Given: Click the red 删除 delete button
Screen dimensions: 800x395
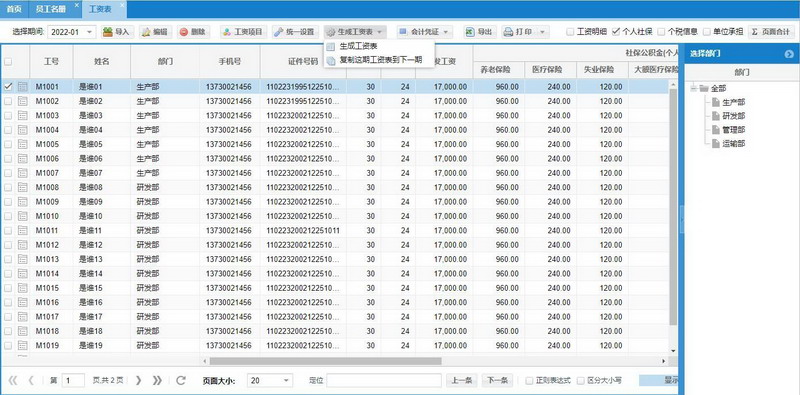Looking at the screenshot, I should point(193,32).
